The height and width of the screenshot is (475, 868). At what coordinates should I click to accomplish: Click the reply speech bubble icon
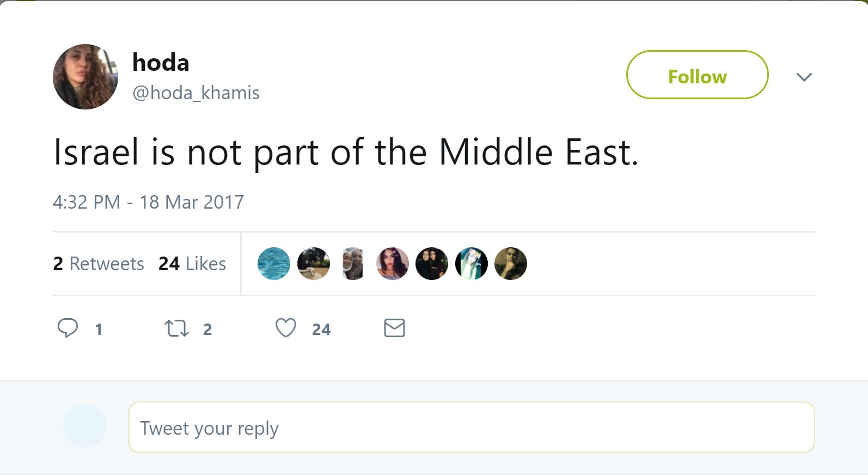(68, 328)
